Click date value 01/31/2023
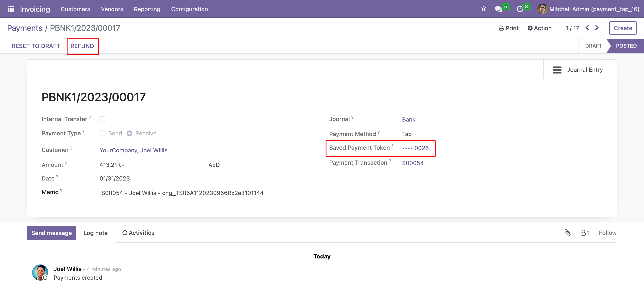The image size is (644, 298). [114, 178]
